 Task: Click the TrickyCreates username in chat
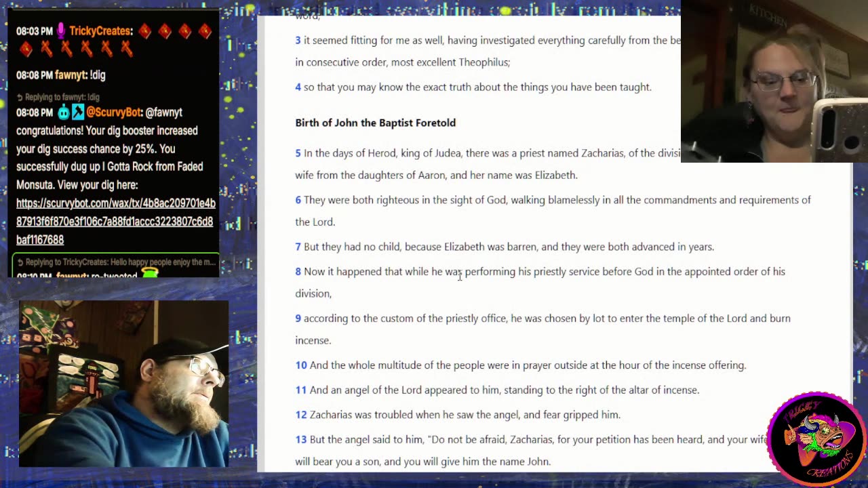pyautogui.click(x=100, y=31)
